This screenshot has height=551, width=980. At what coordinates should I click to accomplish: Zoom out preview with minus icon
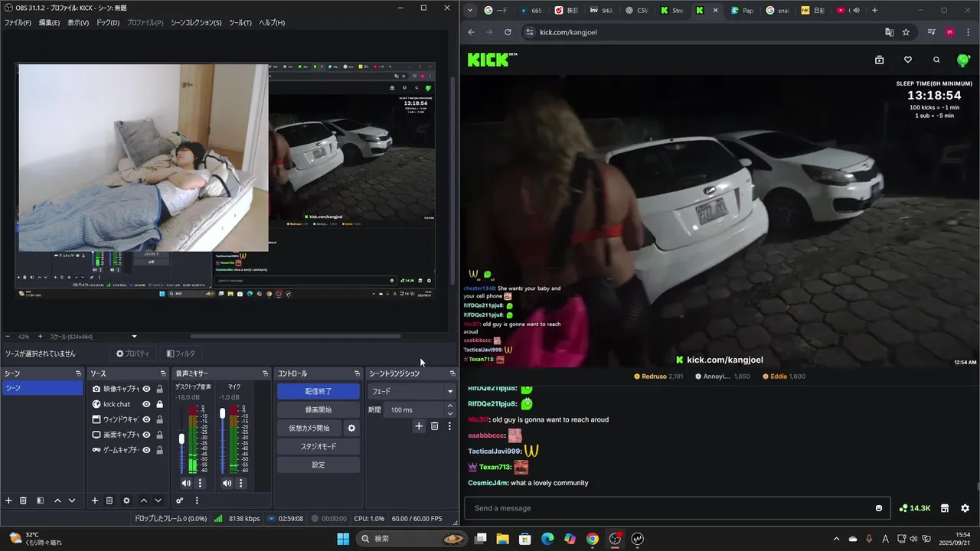[x=8, y=336]
